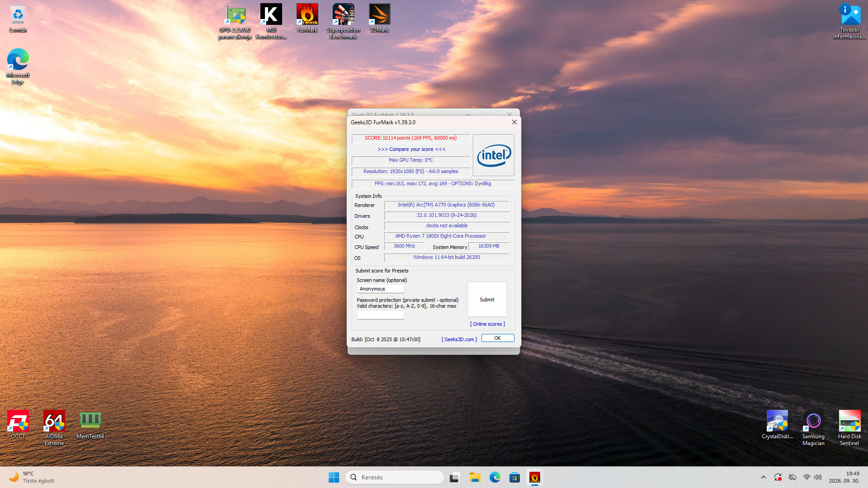Viewport: 868px width, 488px height.
Task: Open Superposition Benchmark shortcut
Action: tap(344, 21)
